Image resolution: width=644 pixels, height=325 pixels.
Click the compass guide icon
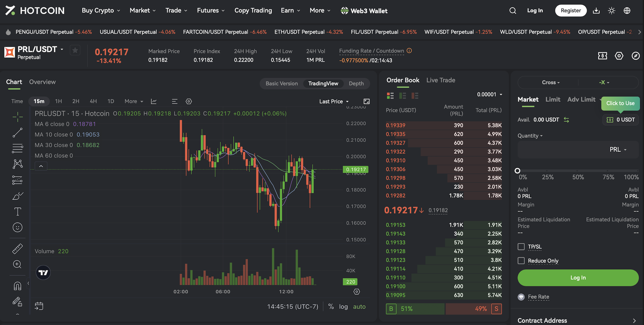635,56
